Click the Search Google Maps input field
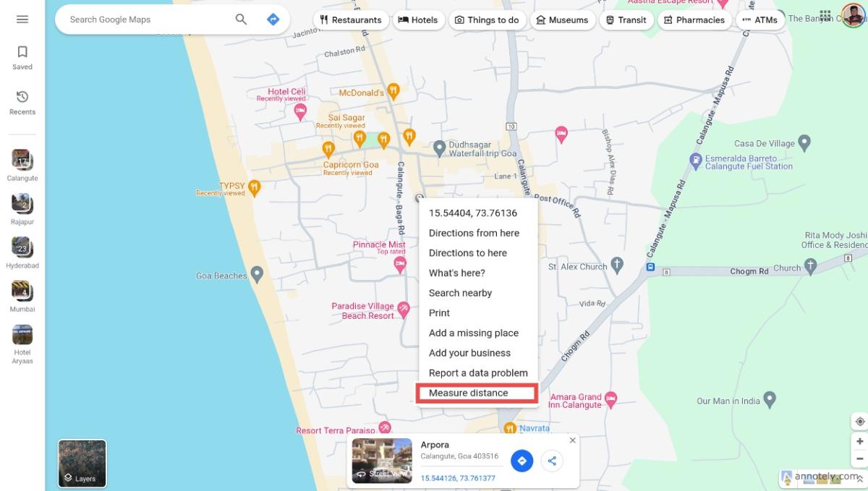The image size is (868, 491). click(x=145, y=20)
